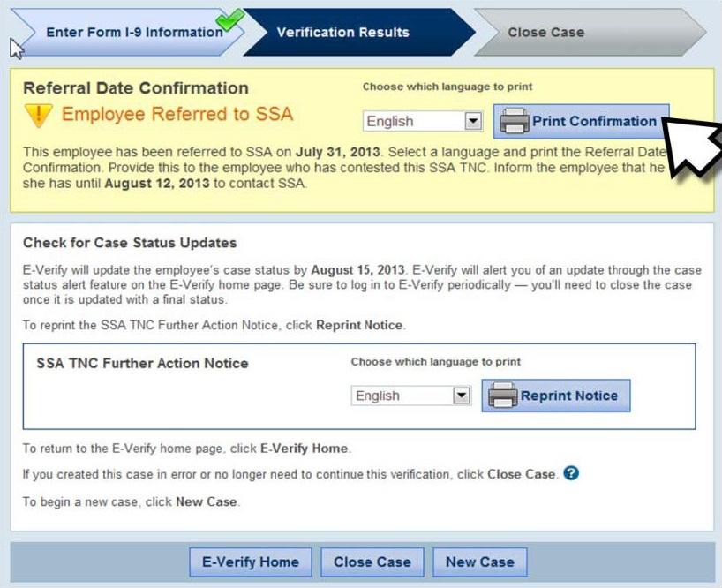
Task: Start a new case with New Case button
Action: click(480, 562)
